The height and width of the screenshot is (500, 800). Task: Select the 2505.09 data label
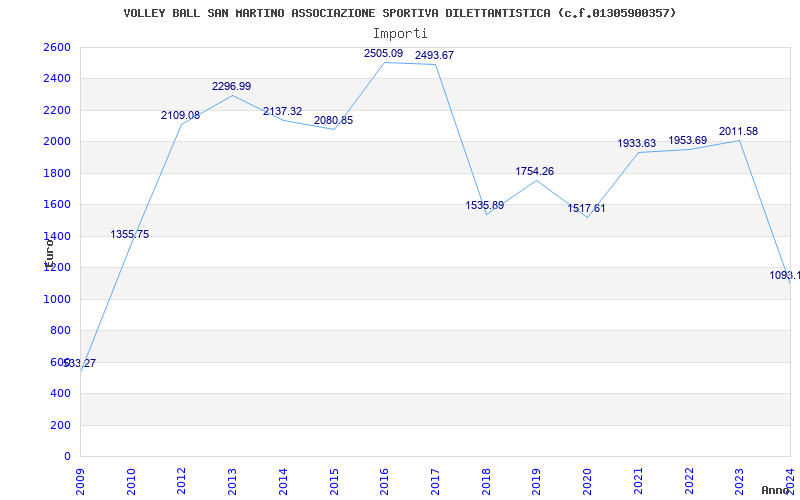[383, 53]
